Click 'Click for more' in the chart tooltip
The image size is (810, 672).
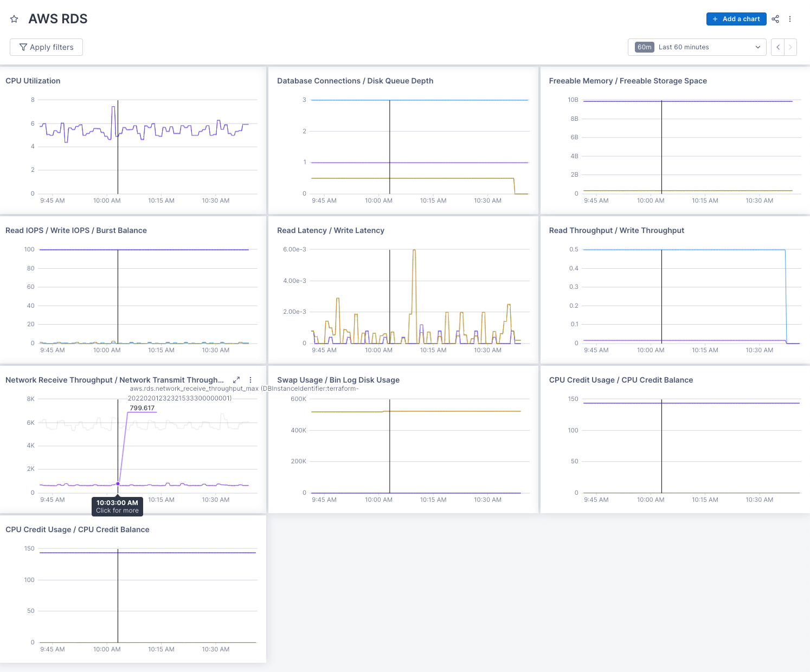tap(117, 510)
